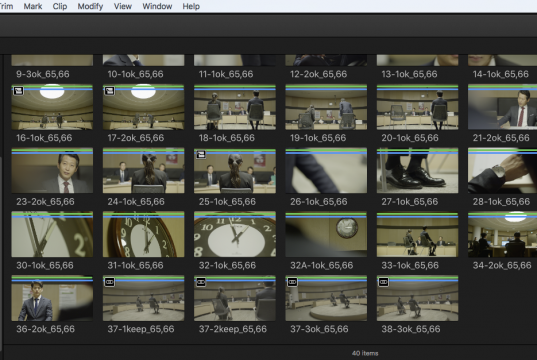Select the 16-1ok_65,66 clip thumbnail
The height and width of the screenshot is (360, 537).
52,107
